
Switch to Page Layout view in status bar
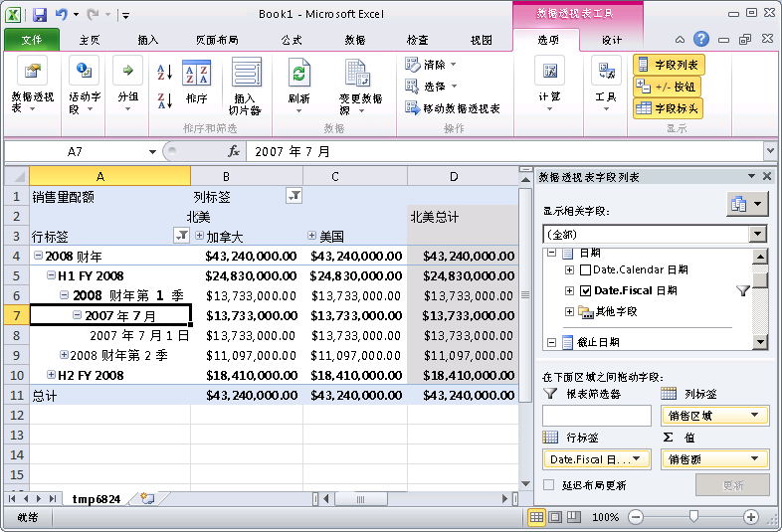(x=555, y=517)
